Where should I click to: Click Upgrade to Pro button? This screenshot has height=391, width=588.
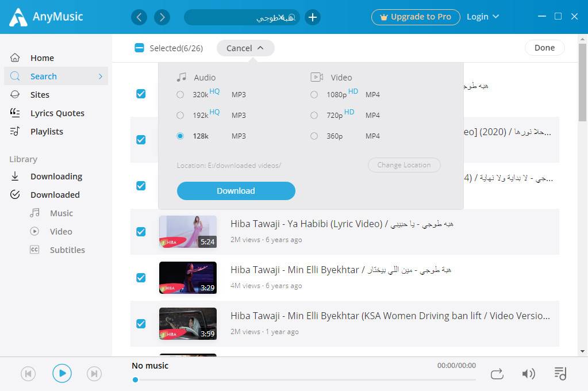point(416,17)
